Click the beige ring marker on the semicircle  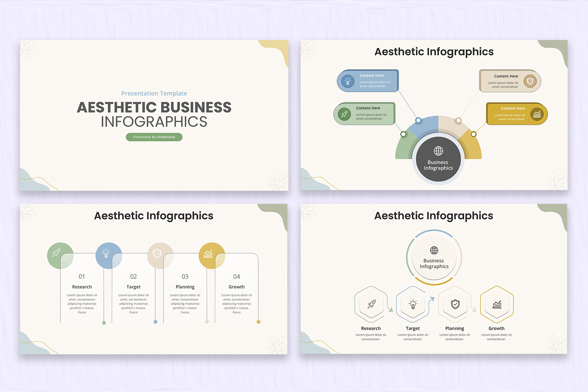[458, 120]
